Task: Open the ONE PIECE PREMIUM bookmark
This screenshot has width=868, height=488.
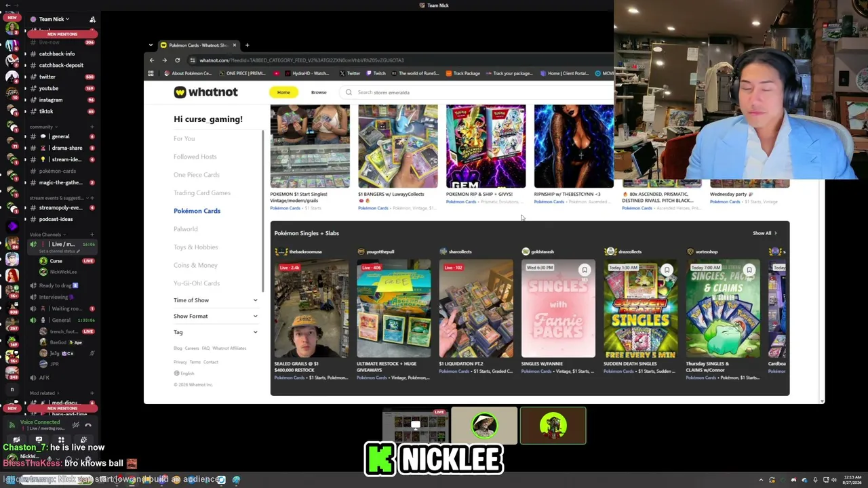Action: (x=241, y=73)
